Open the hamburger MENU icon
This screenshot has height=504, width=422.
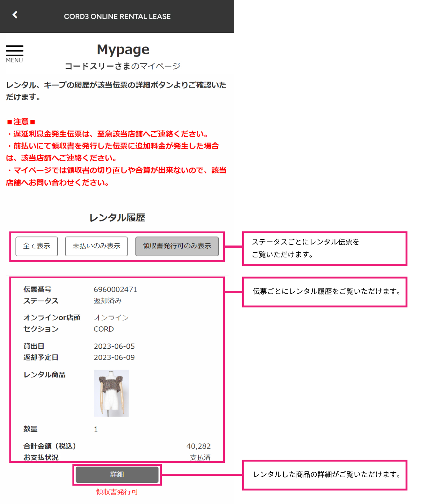14,54
